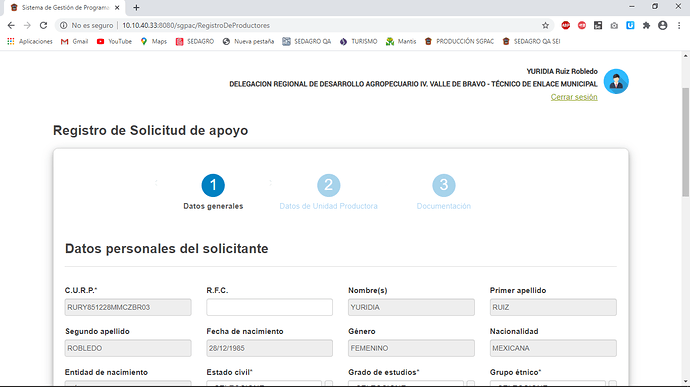Open a new browser tab

[136, 7]
